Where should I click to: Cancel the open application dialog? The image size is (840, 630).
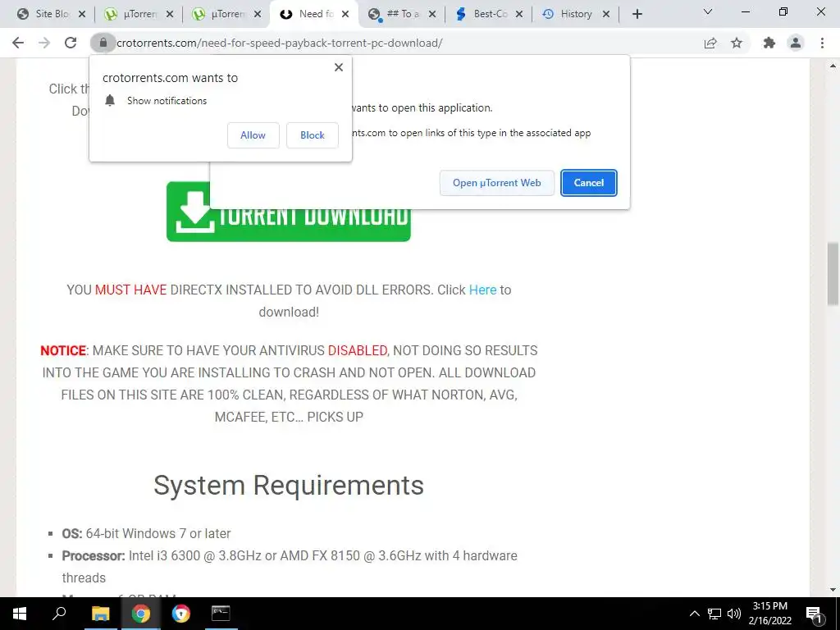point(589,183)
